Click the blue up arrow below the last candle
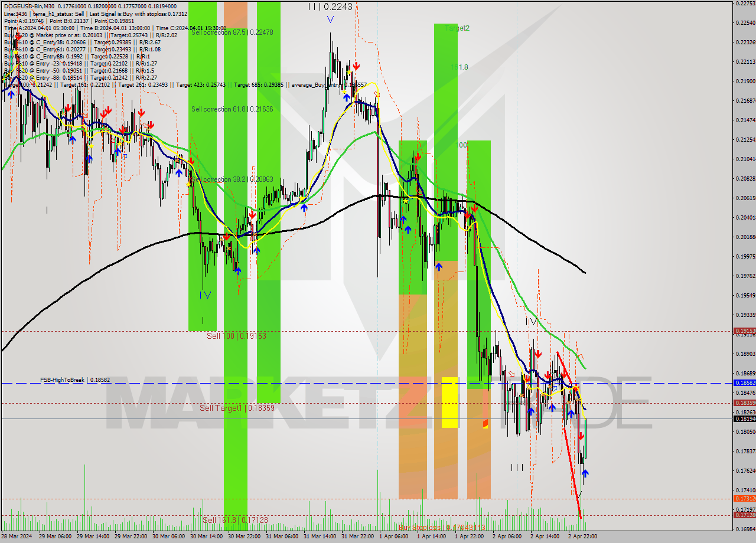This screenshot has width=756, height=543. (x=585, y=473)
